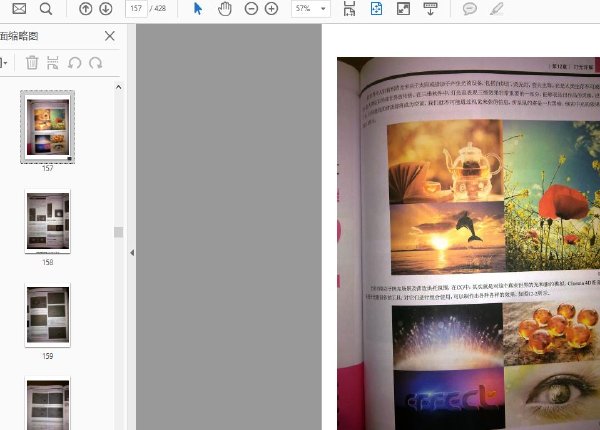Screen dimensions: 600x430
Task: Click the teapot photo in the document
Action: click(446, 161)
